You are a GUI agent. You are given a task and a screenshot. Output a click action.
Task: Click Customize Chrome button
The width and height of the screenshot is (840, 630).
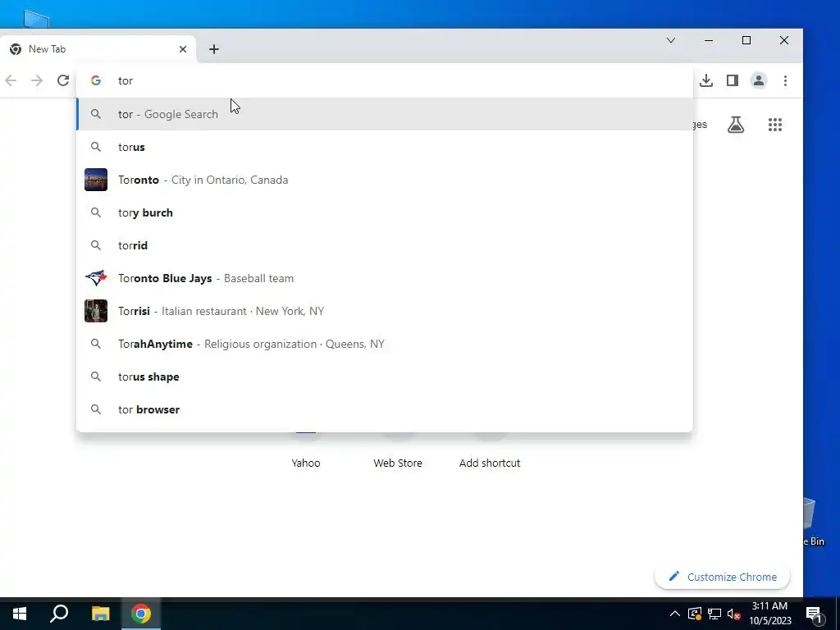722,577
